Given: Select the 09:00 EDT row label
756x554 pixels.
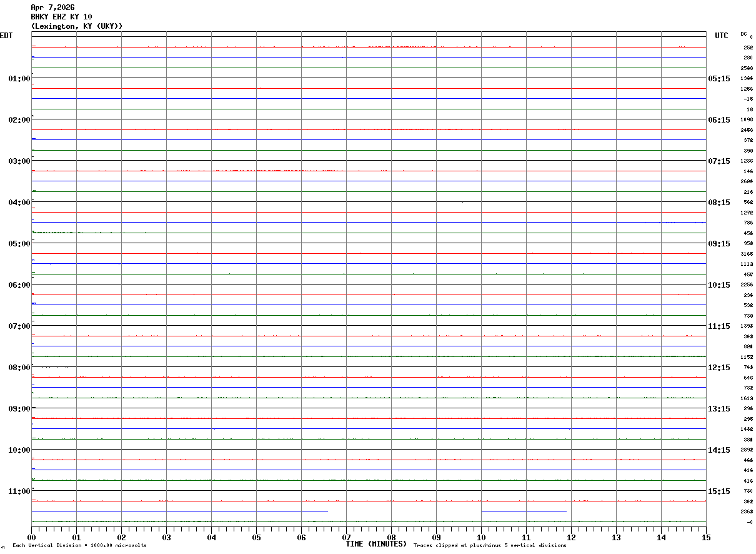Looking at the screenshot, I should tap(19, 409).
